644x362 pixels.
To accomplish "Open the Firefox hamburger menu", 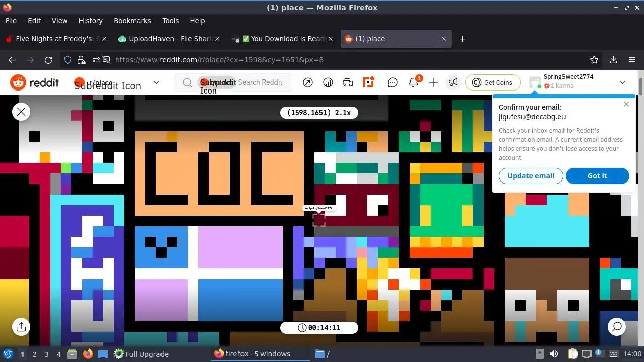I will (x=632, y=60).
